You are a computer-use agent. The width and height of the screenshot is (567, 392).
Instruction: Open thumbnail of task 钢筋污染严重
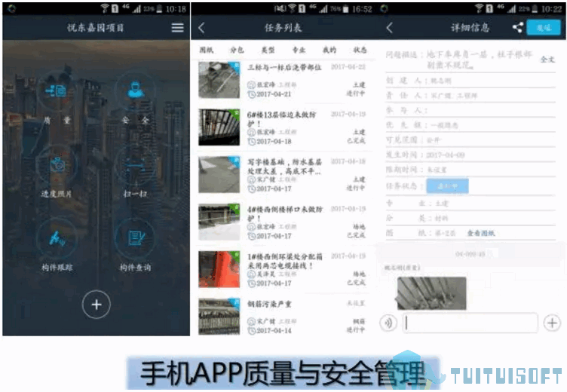[219, 317]
